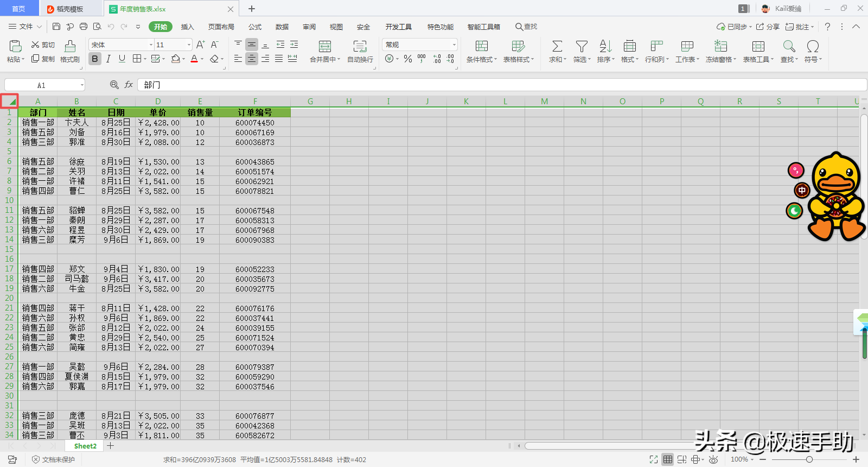Image resolution: width=868 pixels, height=467 pixels.
Task: Toggle Bold formatting
Action: click(95, 59)
